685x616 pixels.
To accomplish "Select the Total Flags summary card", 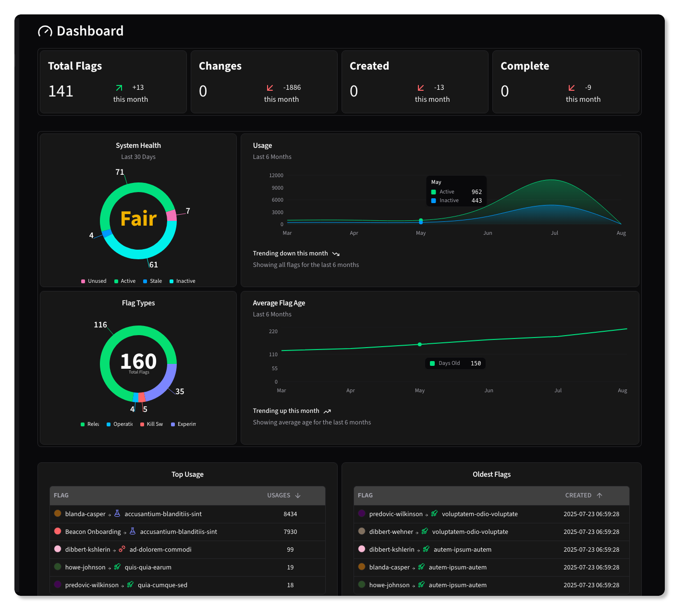I will pos(112,82).
